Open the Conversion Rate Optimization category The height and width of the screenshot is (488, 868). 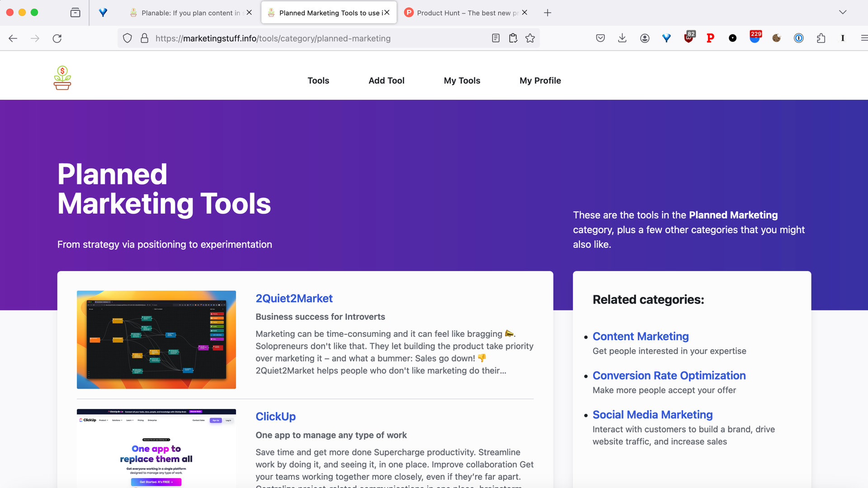[669, 375]
